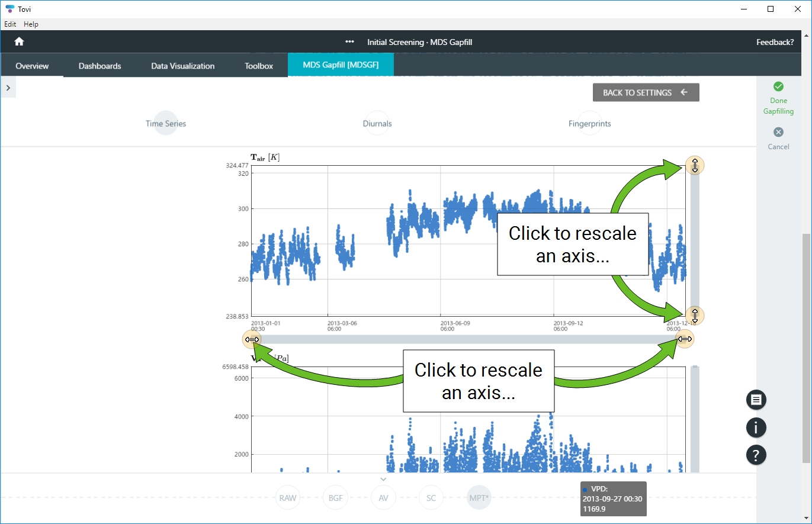Switch to the Data Visualization tab

(182, 66)
